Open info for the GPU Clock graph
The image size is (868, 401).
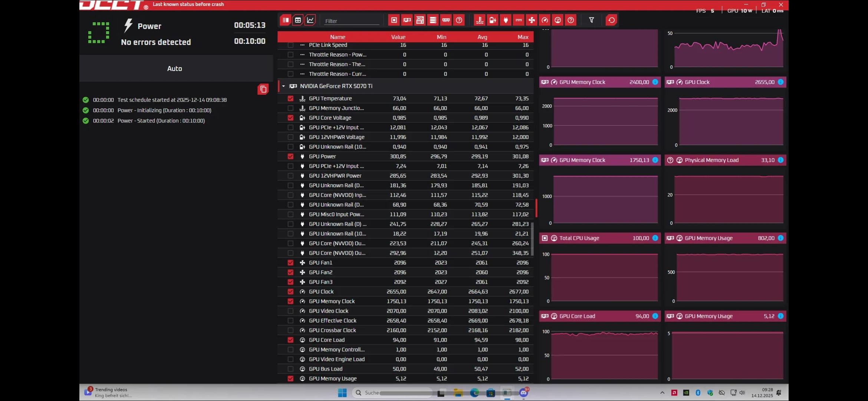[780, 82]
